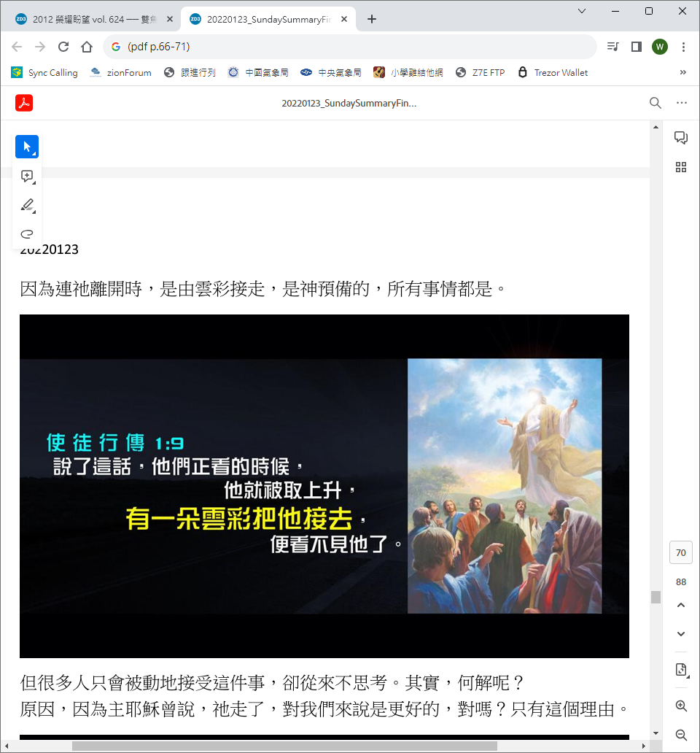Open the page thumbnails grid panel
The width and height of the screenshot is (700, 753).
(681, 167)
